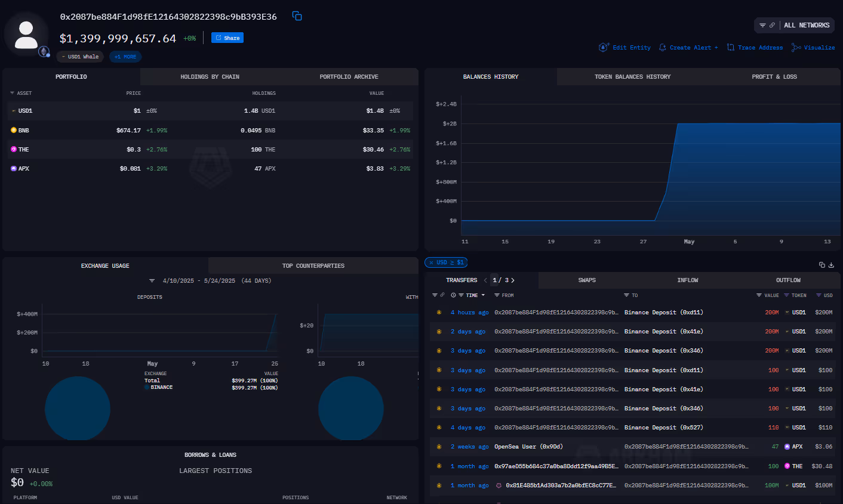Switch to the Profit & Loss tab
Image resolution: width=843 pixels, height=504 pixels.
(774, 76)
